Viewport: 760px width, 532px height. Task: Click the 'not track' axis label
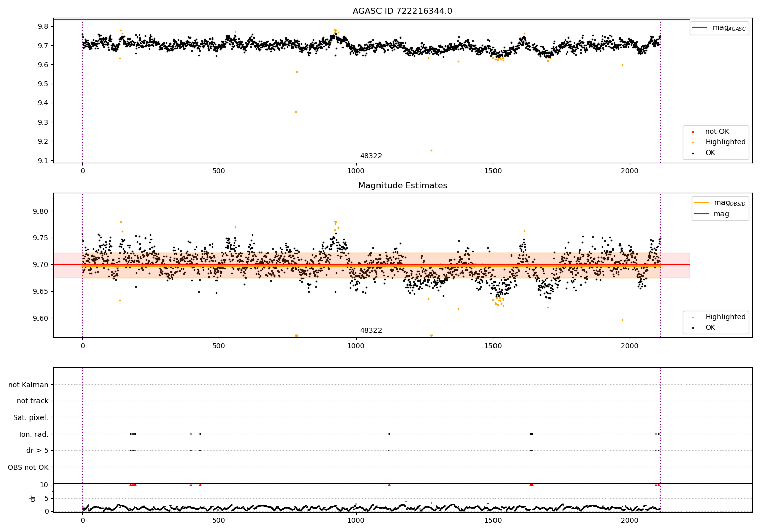pos(32,401)
